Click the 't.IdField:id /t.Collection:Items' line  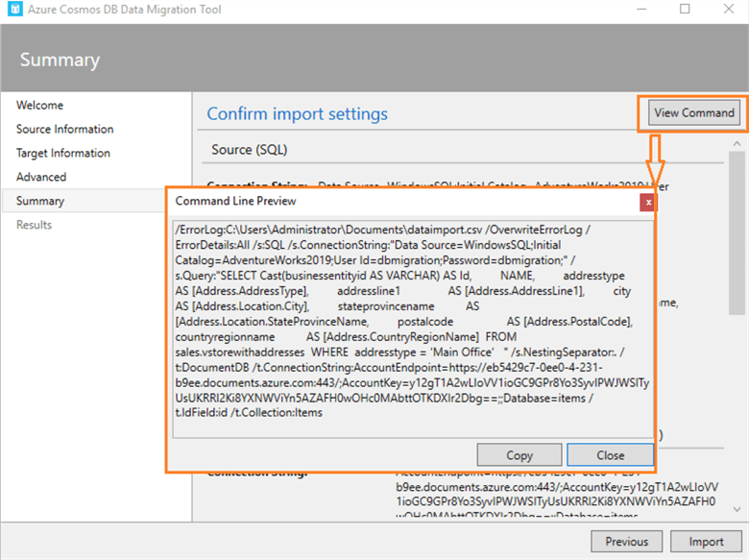click(x=249, y=413)
